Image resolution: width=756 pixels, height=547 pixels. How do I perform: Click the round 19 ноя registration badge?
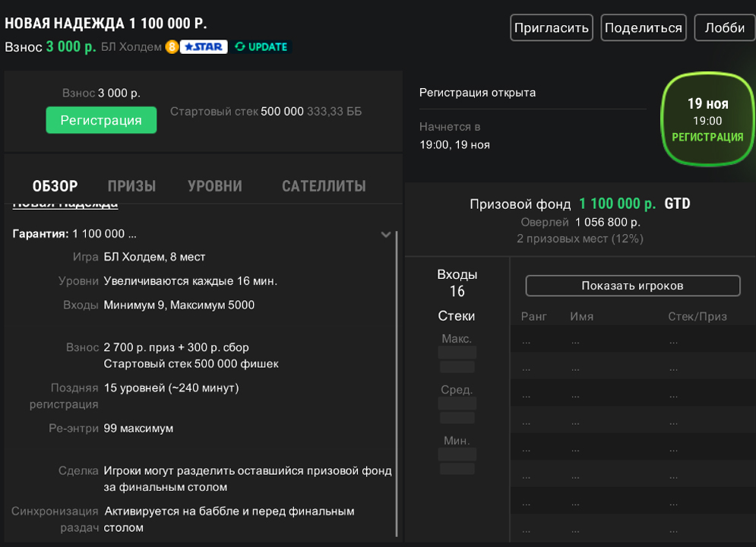707,119
